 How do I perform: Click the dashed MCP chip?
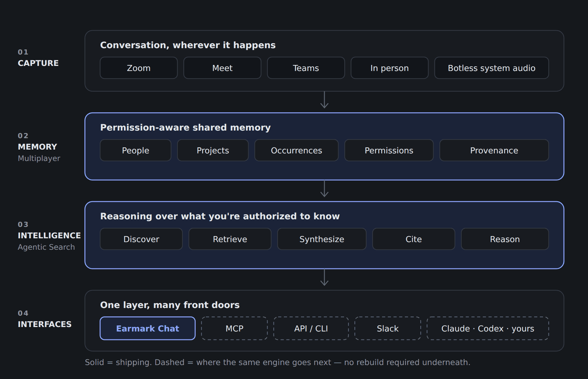coord(234,328)
